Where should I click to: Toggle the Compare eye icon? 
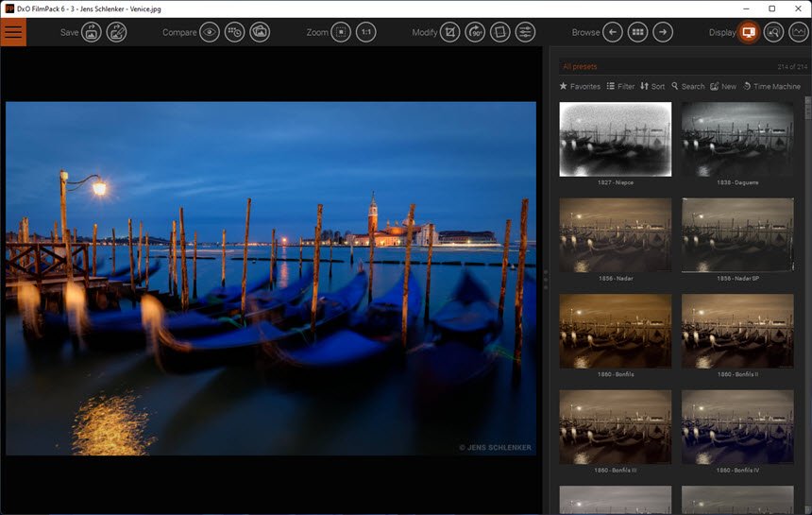(210, 32)
